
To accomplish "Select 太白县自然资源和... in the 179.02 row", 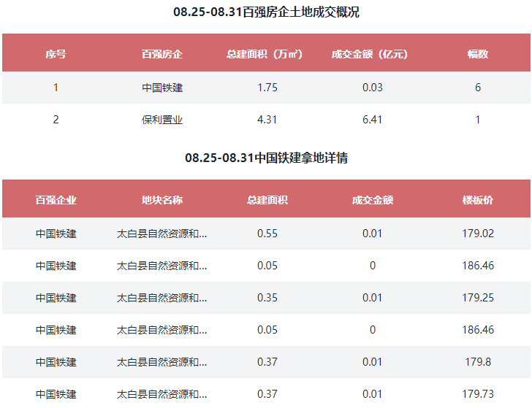I will tap(161, 234).
